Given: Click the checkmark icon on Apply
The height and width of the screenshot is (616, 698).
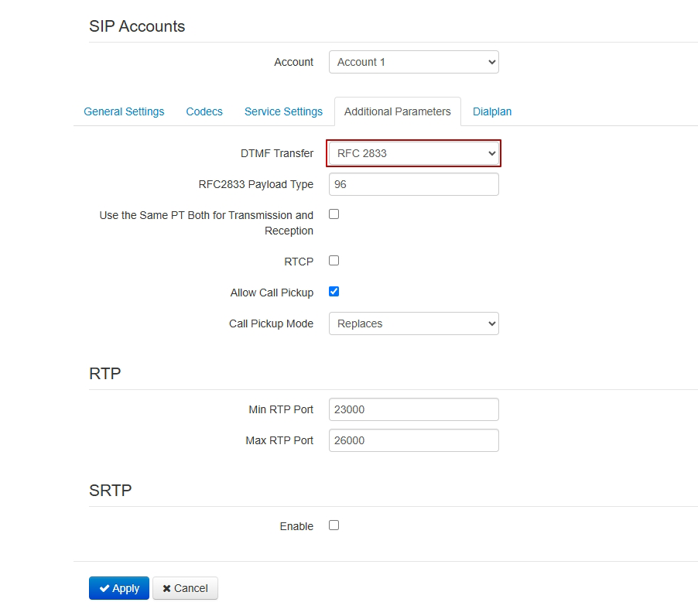Looking at the screenshot, I should [104, 588].
